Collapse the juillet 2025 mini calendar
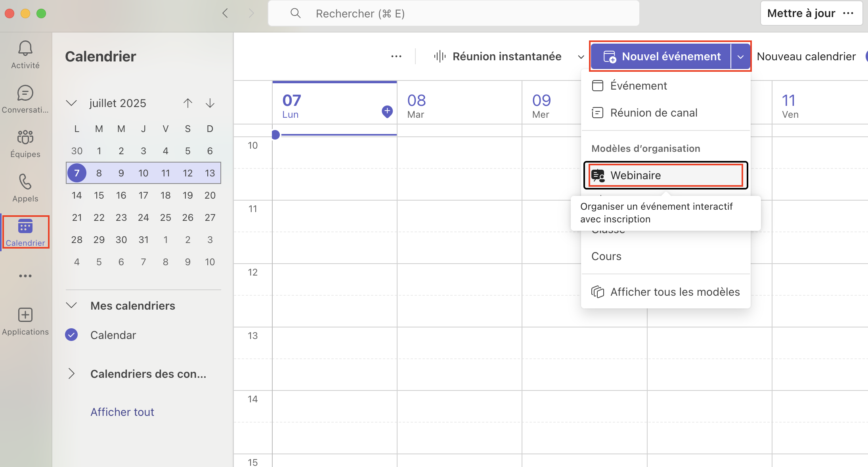This screenshot has height=467, width=868. pos(71,103)
